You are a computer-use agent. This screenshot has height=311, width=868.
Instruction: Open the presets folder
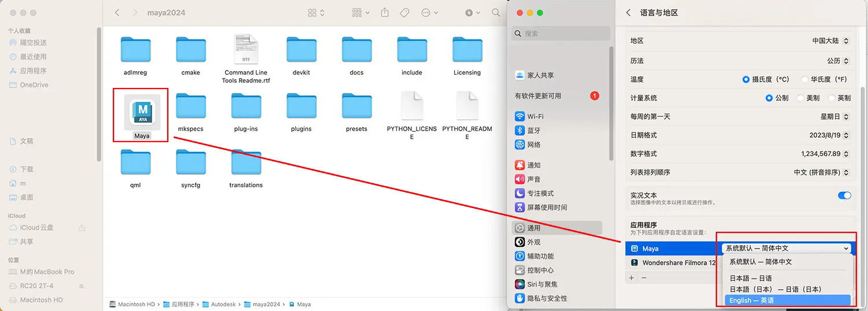356,106
